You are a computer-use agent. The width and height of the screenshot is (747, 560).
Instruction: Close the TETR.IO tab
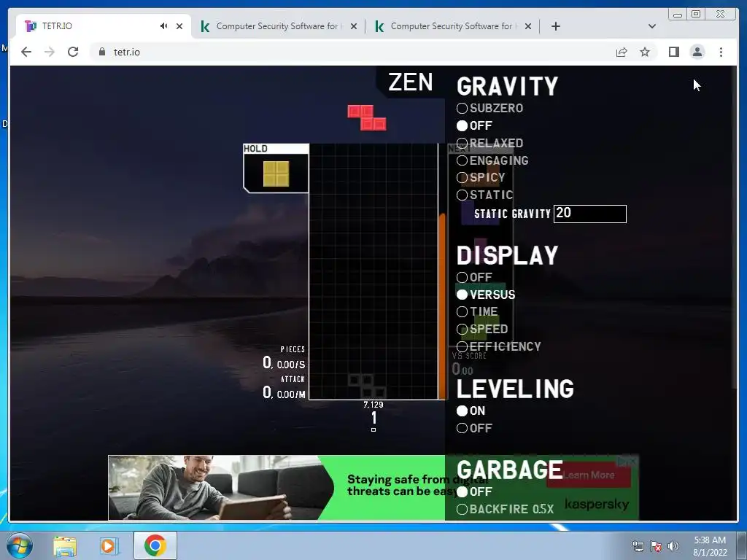pyautogui.click(x=179, y=26)
